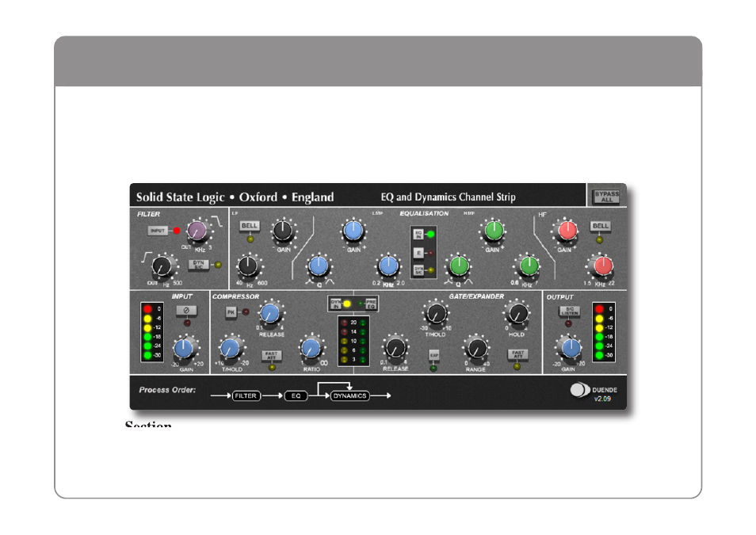Click the gate/expander RELEASE knob
The height and width of the screenshot is (535, 756).
(395, 348)
